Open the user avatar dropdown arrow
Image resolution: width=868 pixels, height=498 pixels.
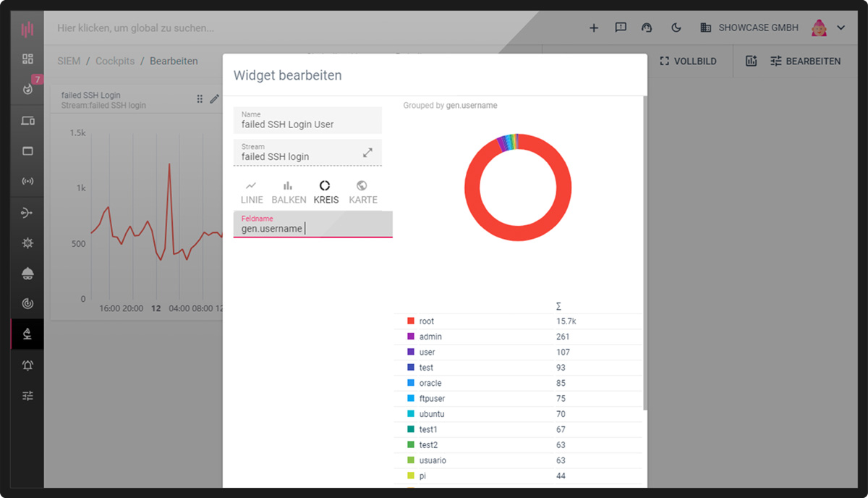pyautogui.click(x=841, y=28)
